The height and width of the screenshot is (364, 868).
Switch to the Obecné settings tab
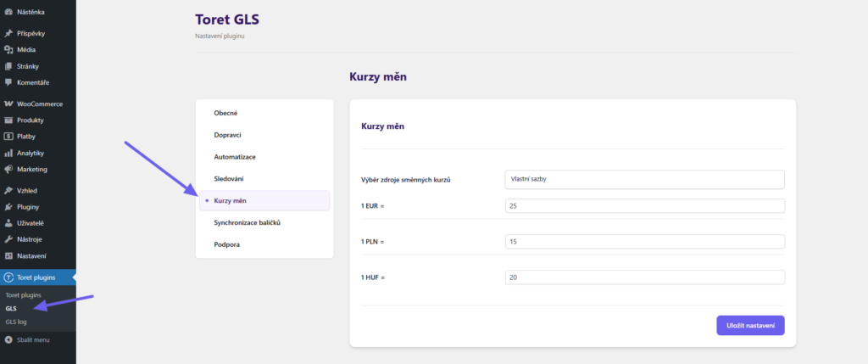(x=225, y=113)
